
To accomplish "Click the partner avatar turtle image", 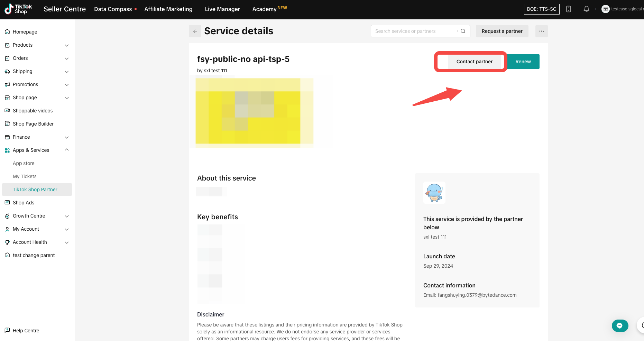I will (x=434, y=193).
